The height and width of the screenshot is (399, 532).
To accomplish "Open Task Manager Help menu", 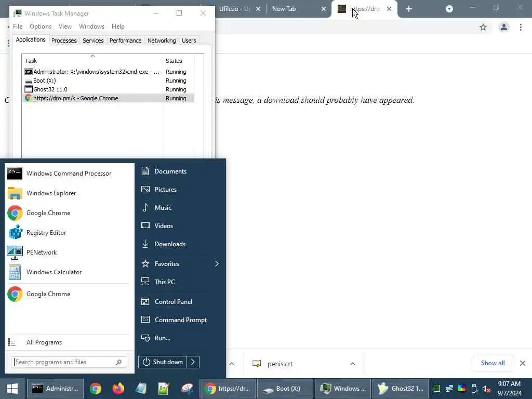I will 118,26.
